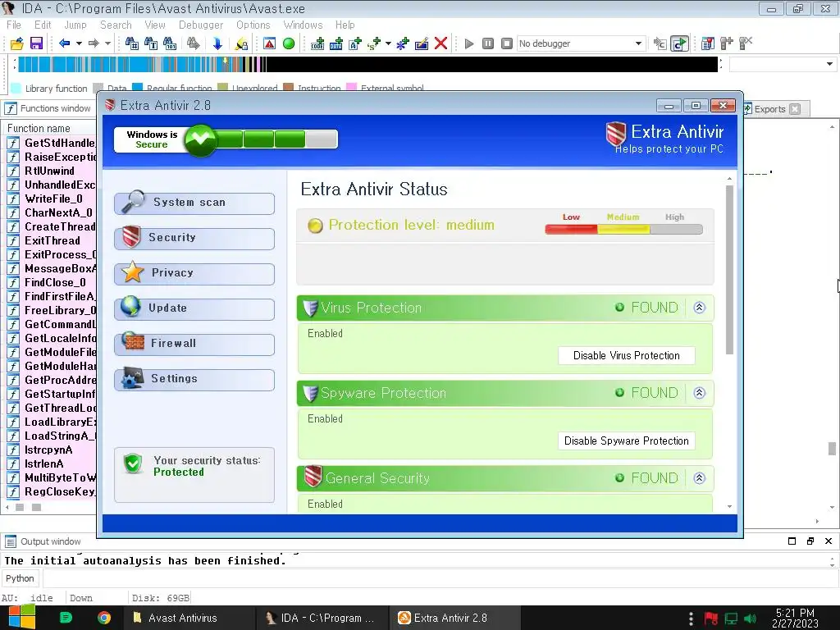The width and height of the screenshot is (840, 630).
Task: Open Settings in Extra Antivir sidebar
Action: click(x=194, y=379)
